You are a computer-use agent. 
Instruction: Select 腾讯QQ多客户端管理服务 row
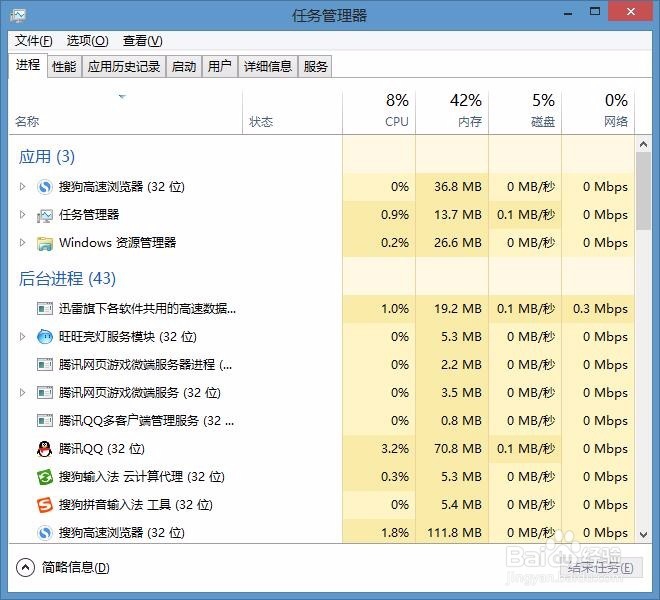coord(322,421)
